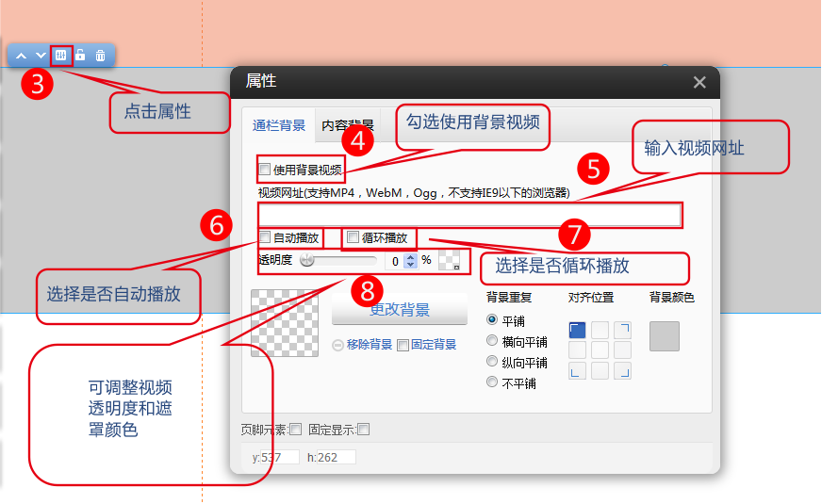Select top-right alignment position
The height and width of the screenshot is (504, 822).
pos(622,330)
